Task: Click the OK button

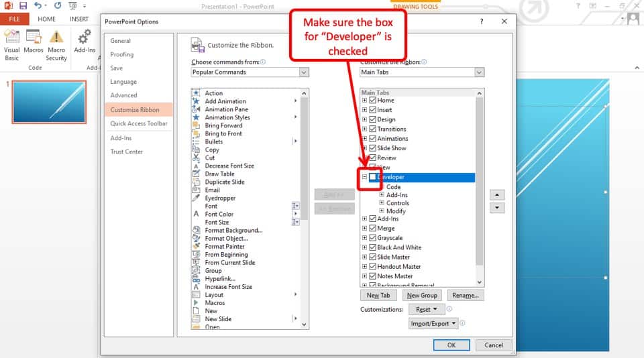Action: tap(451, 345)
